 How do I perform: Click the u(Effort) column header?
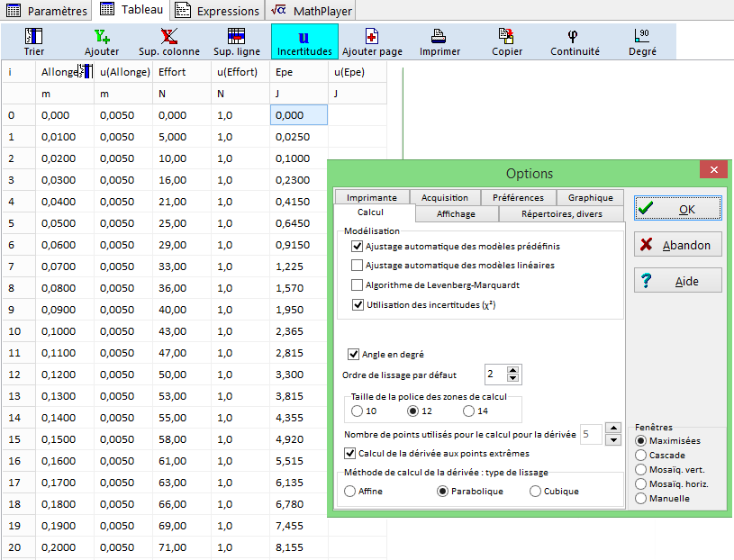pos(240,72)
